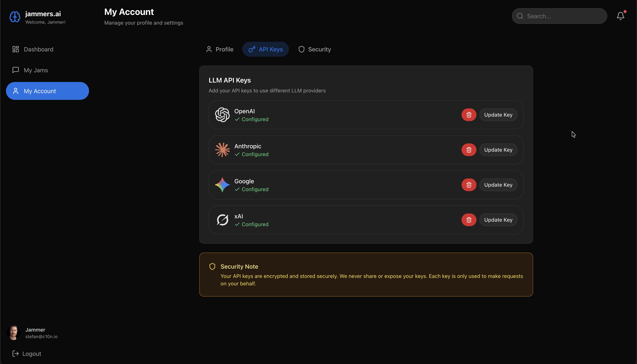Click the jammers.ai brain logo
This screenshot has width=637, height=364.
pyautogui.click(x=15, y=17)
